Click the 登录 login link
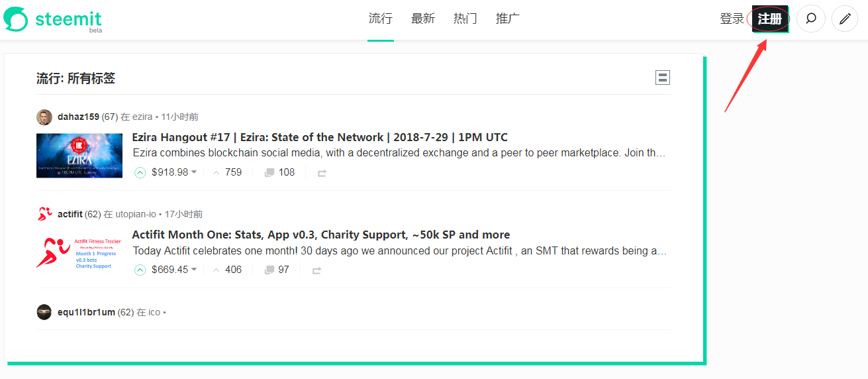 coord(732,19)
